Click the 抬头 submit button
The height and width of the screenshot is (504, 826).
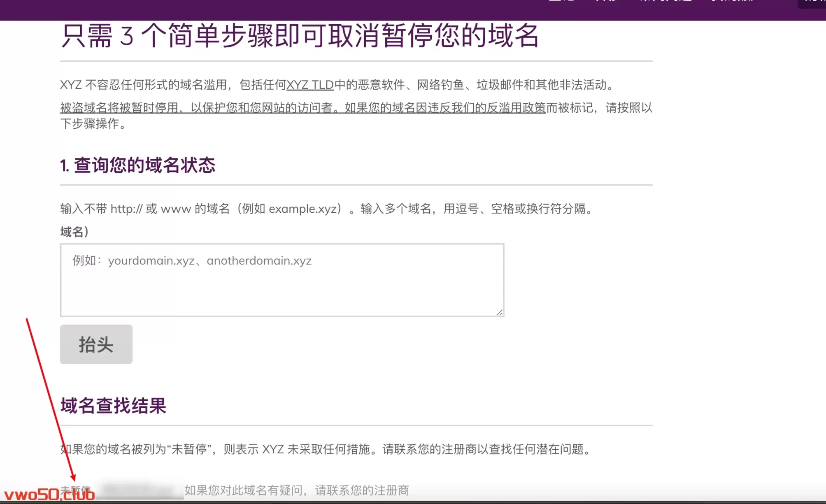point(96,344)
